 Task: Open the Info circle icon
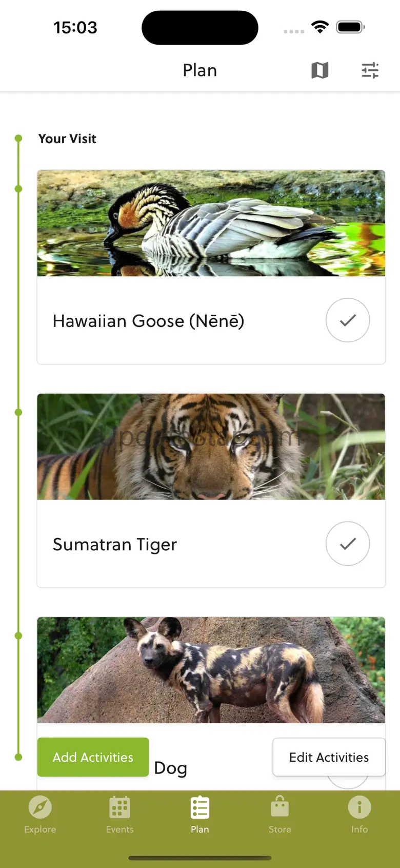pos(359,807)
